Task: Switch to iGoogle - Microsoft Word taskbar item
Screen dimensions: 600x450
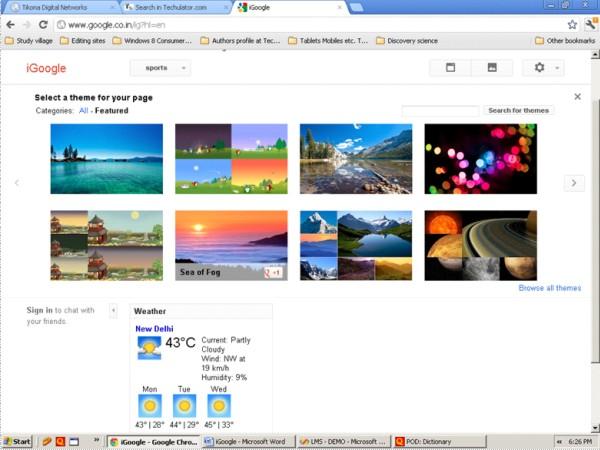Action: (249, 442)
